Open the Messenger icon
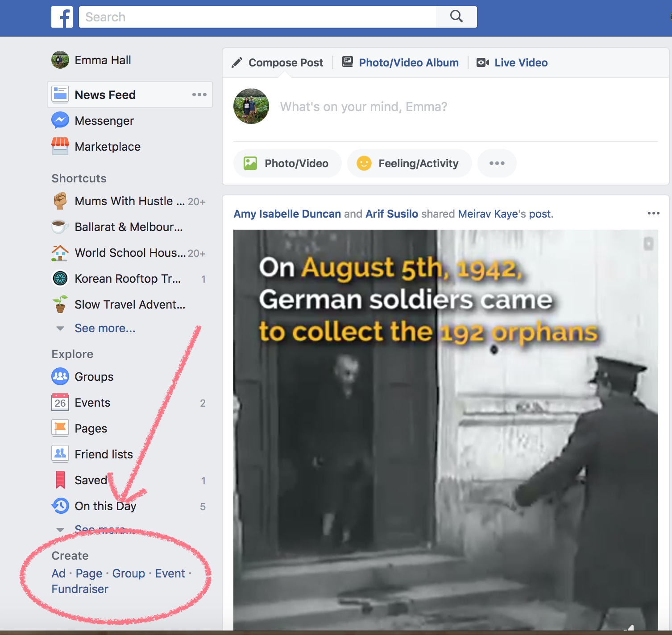 click(x=60, y=120)
